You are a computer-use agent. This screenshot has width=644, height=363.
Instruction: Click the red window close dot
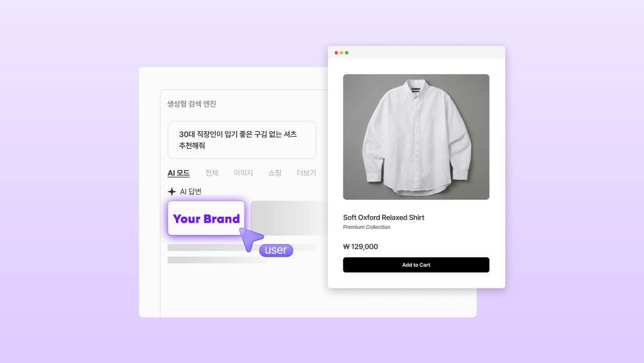point(336,53)
